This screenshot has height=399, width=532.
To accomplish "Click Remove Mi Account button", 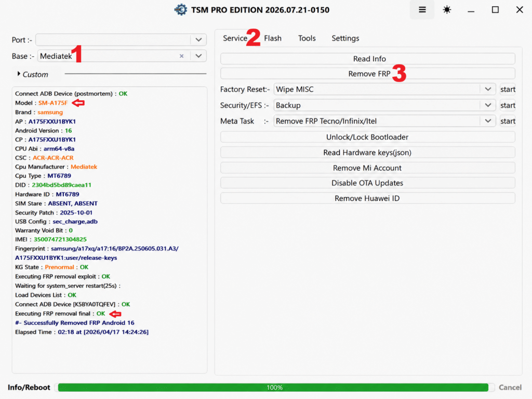I will click(x=368, y=168).
